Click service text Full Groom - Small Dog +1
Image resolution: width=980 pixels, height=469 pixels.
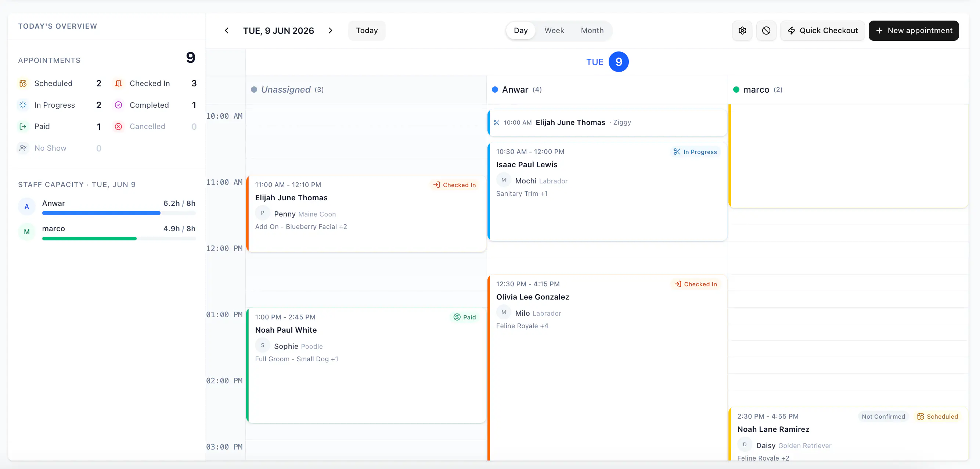pos(296,359)
